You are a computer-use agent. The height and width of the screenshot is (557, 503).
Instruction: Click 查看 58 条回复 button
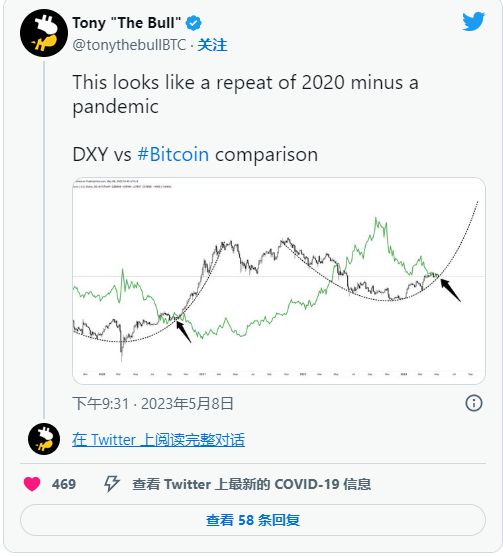[253, 520]
